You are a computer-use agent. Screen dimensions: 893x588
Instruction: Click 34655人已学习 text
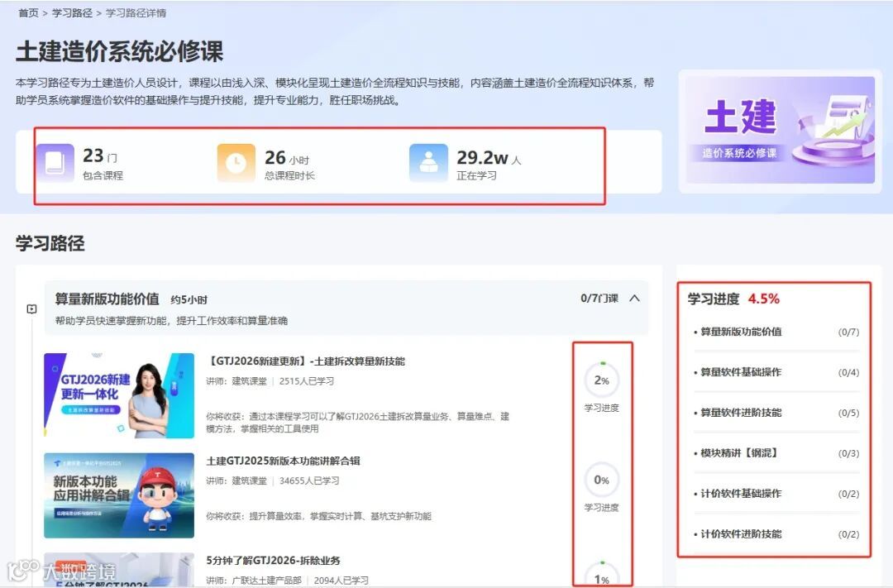click(309, 480)
